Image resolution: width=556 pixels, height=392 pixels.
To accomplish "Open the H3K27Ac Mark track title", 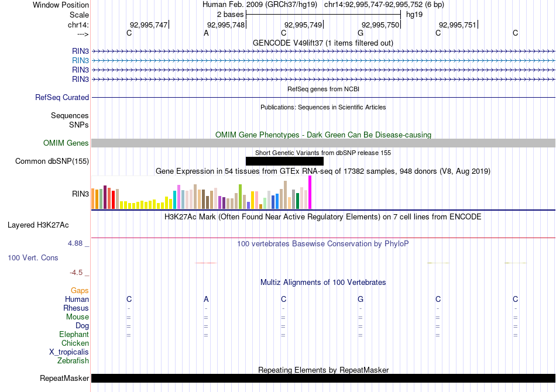I will point(323,217).
